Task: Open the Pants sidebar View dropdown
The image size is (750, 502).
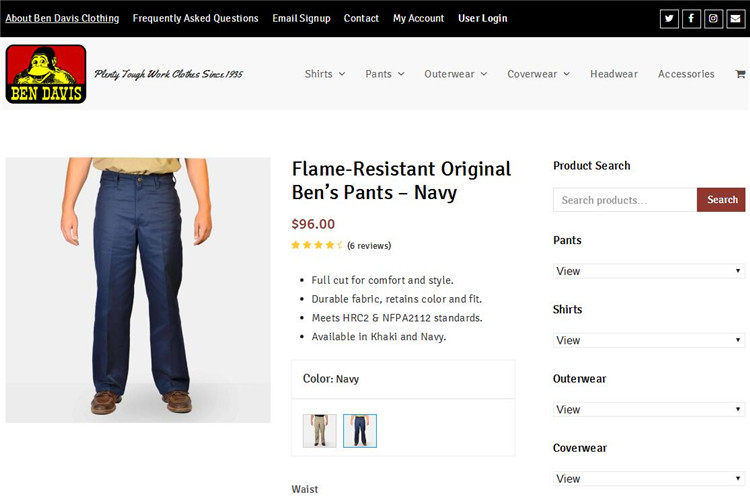Action: [649, 271]
